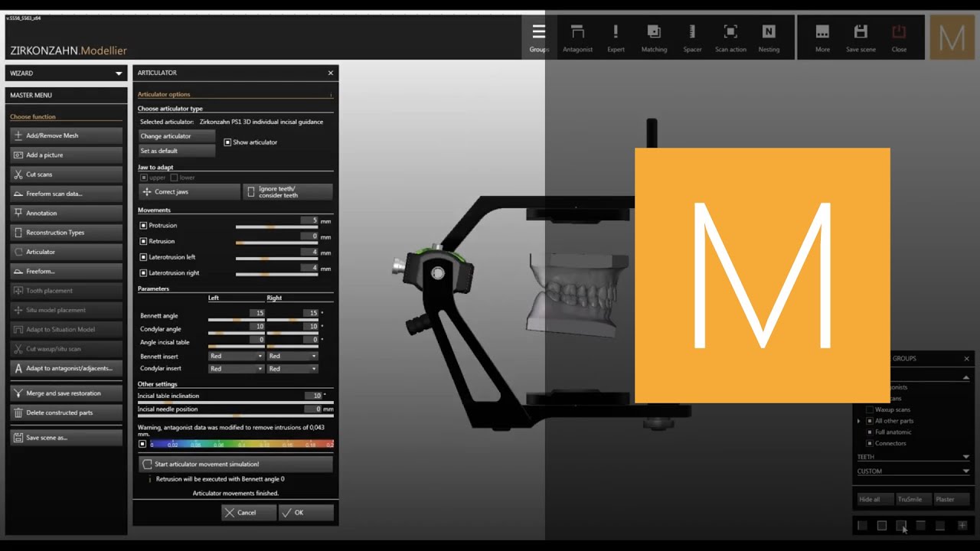The height and width of the screenshot is (551, 980).
Task: Toggle Laterotrusion left checkbox
Action: coord(143,257)
